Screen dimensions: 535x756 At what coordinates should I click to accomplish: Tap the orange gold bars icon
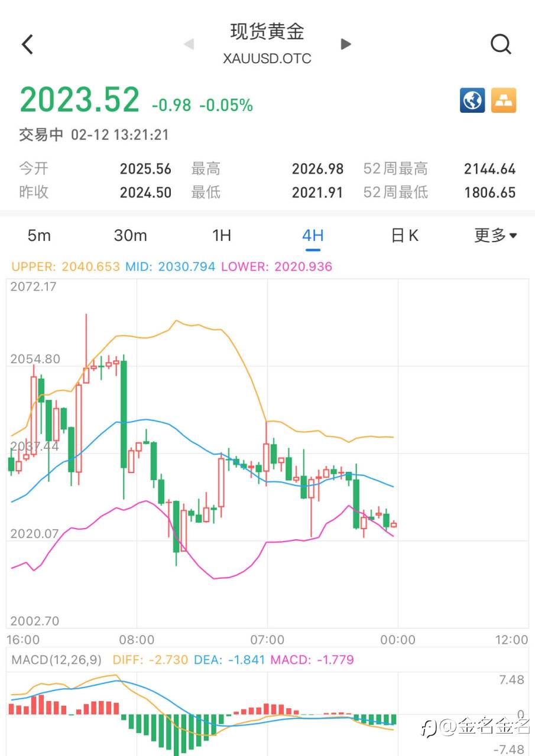click(504, 100)
